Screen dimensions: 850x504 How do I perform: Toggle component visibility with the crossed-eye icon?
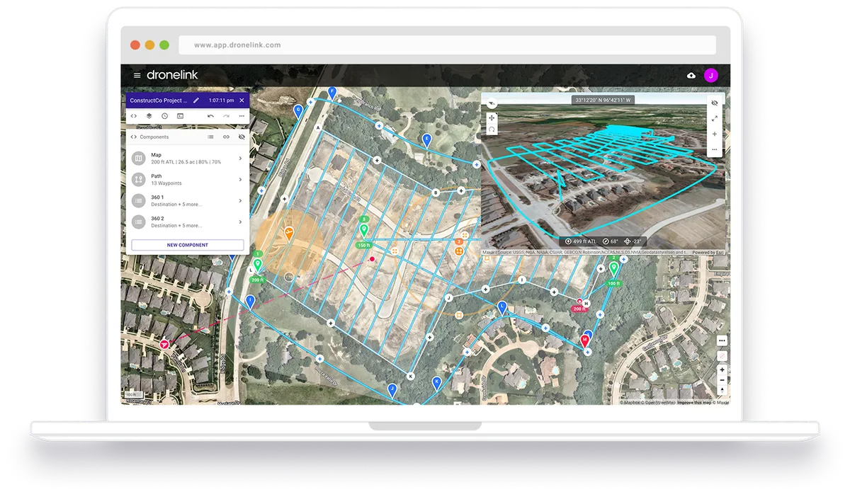pyautogui.click(x=242, y=137)
